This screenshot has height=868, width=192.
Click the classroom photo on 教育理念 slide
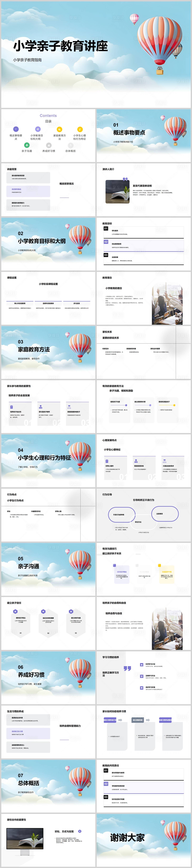point(167,304)
